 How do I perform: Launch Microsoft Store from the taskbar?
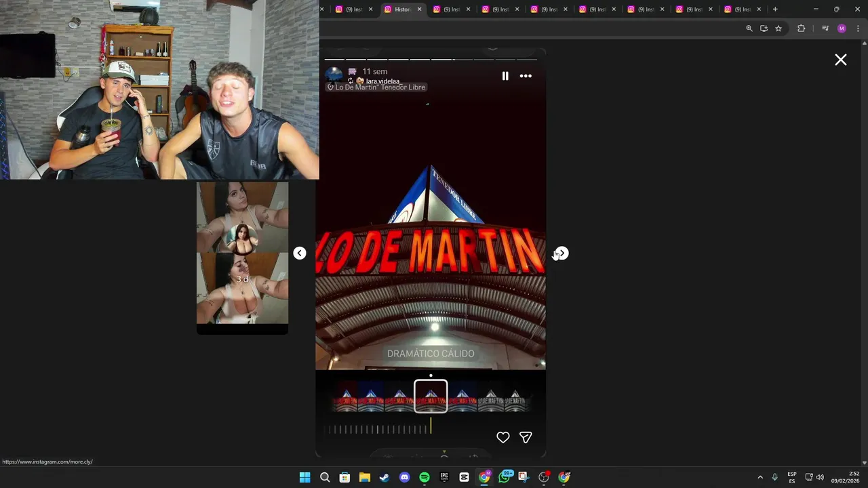point(344,477)
